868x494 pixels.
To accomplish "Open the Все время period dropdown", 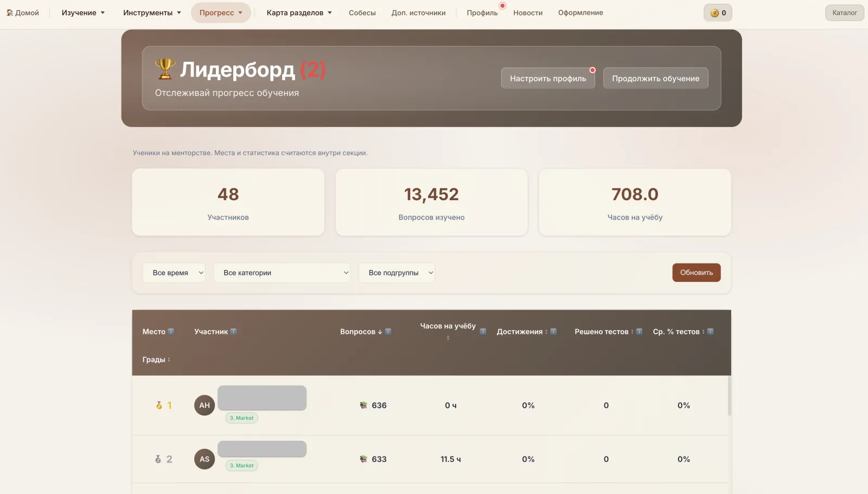I will (174, 273).
